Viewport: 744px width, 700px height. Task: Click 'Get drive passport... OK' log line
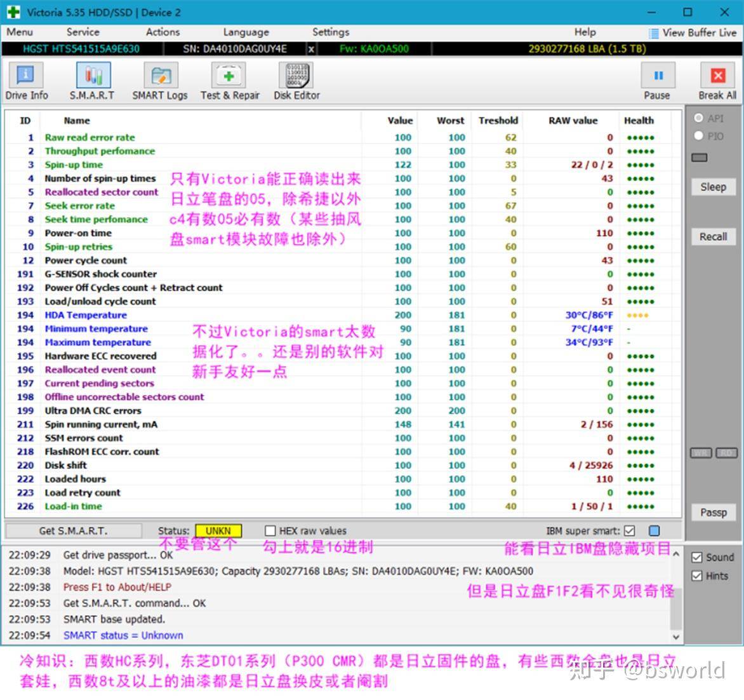pos(118,555)
